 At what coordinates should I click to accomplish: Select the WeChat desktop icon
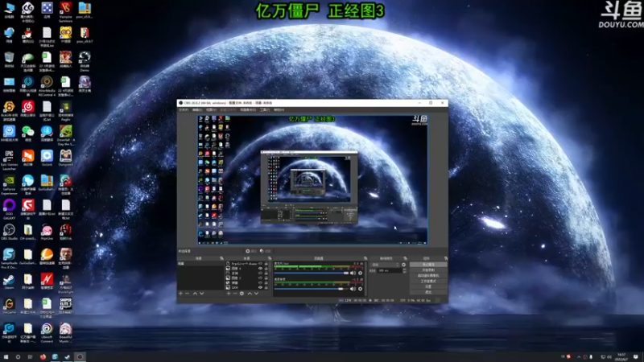pyautogui.click(x=28, y=134)
